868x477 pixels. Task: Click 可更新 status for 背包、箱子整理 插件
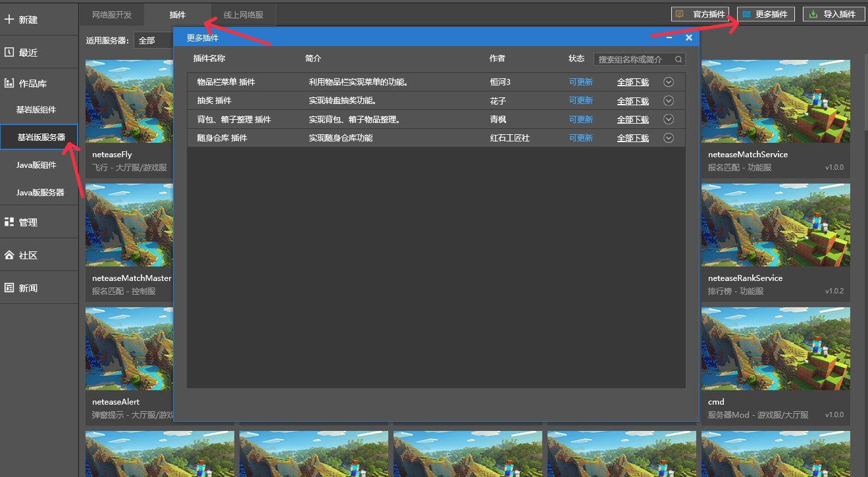(x=581, y=120)
